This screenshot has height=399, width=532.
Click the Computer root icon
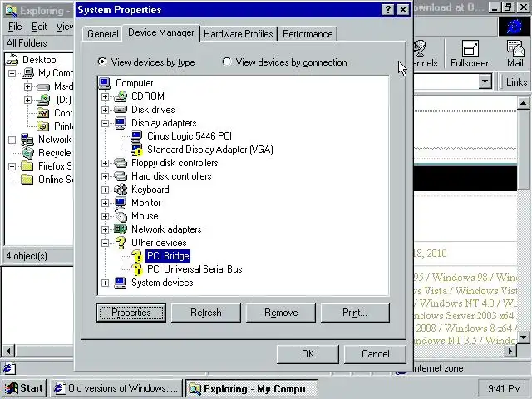tap(105, 83)
